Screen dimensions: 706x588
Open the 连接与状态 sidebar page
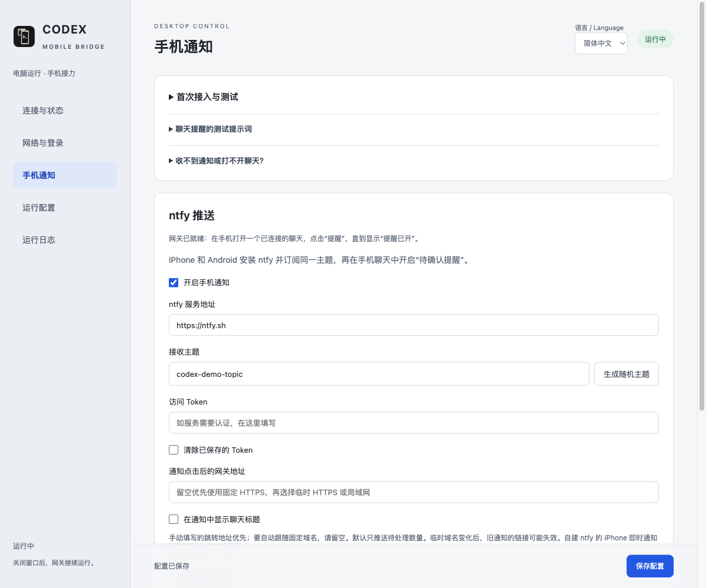65,111
